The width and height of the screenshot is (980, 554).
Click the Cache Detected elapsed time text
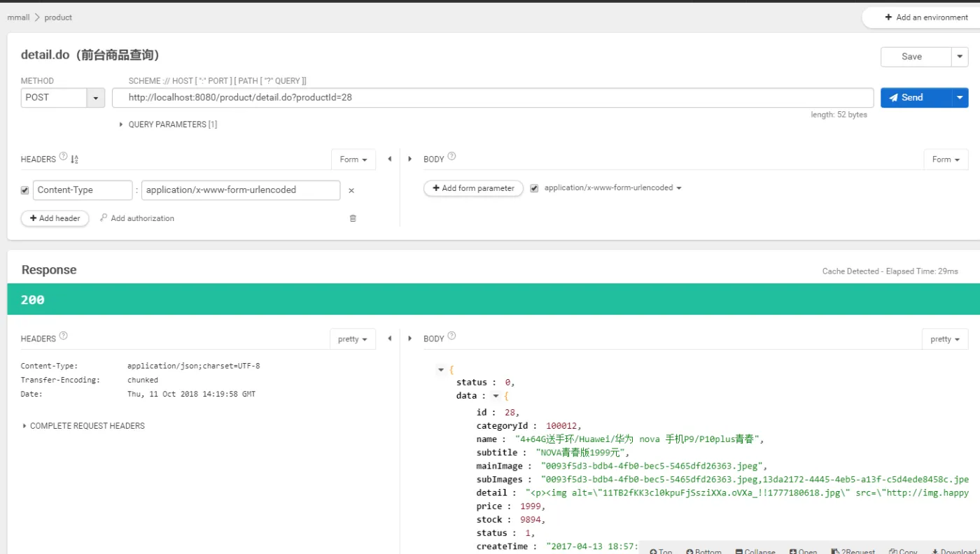(890, 271)
